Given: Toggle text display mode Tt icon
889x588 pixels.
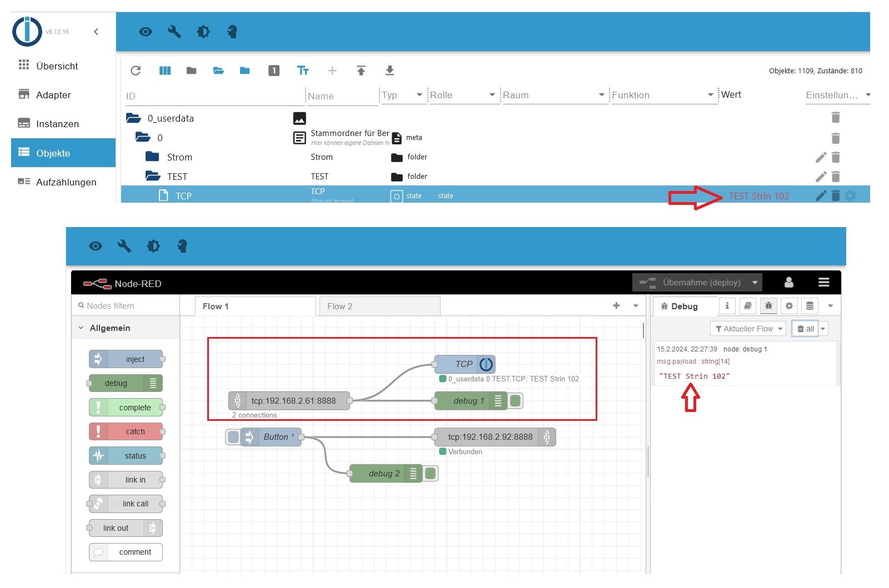Looking at the screenshot, I should [x=303, y=71].
